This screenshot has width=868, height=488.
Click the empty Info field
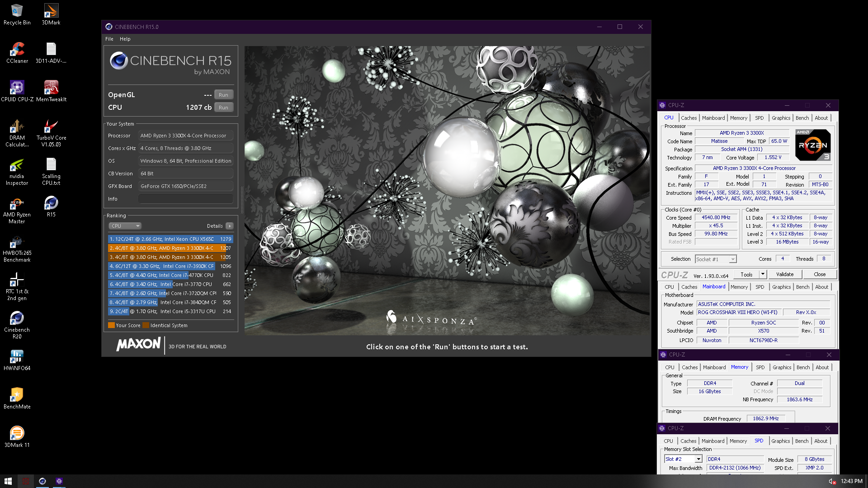pyautogui.click(x=186, y=199)
